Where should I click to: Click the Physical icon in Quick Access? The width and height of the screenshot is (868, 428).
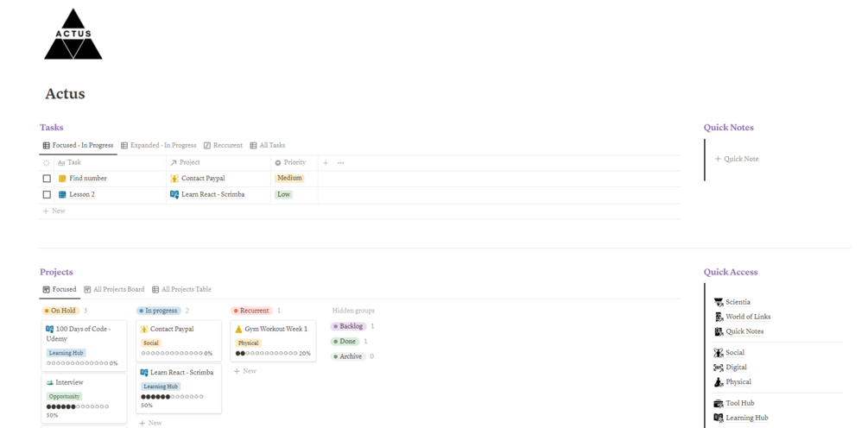coord(719,382)
